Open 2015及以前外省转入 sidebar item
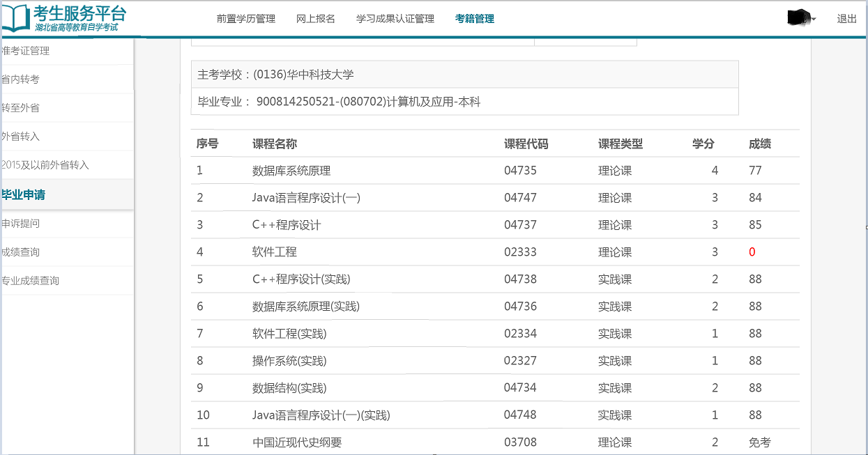The image size is (868, 455). click(x=45, y=165)
